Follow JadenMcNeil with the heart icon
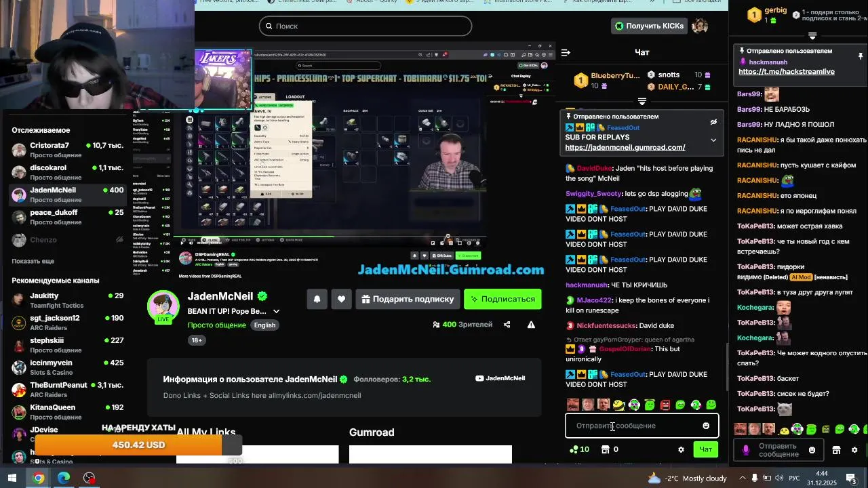 point(341,299)
